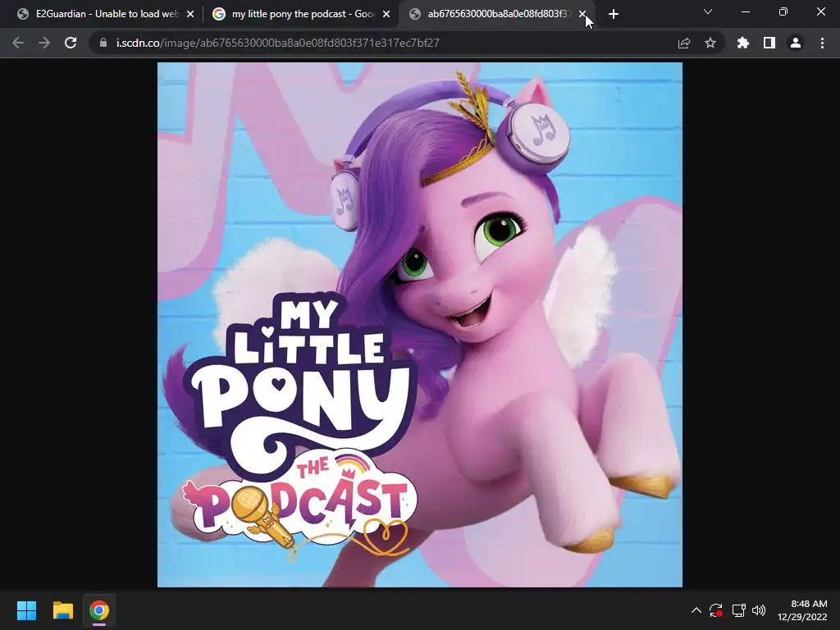Switch to the E2Guardian tab
Screen dimensions: 840x630
(x=106, y=14)
